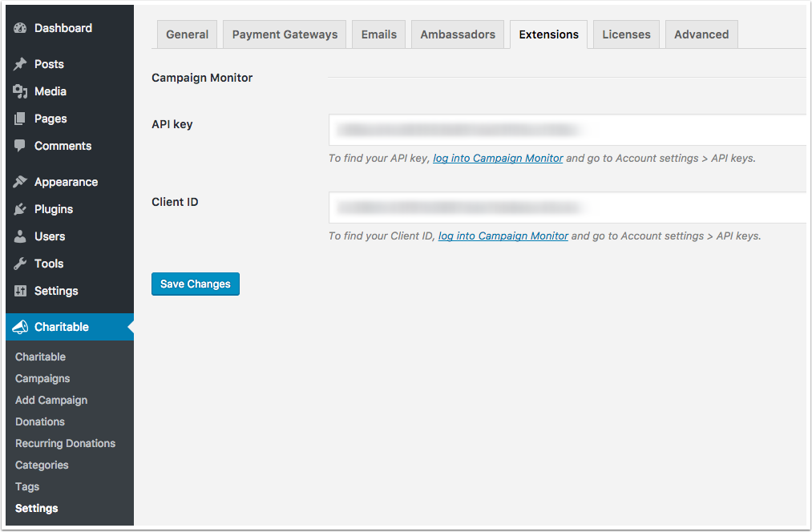Click the Users person icon
This screenshot has height=532, width=812.
click(x=20, y=236)
